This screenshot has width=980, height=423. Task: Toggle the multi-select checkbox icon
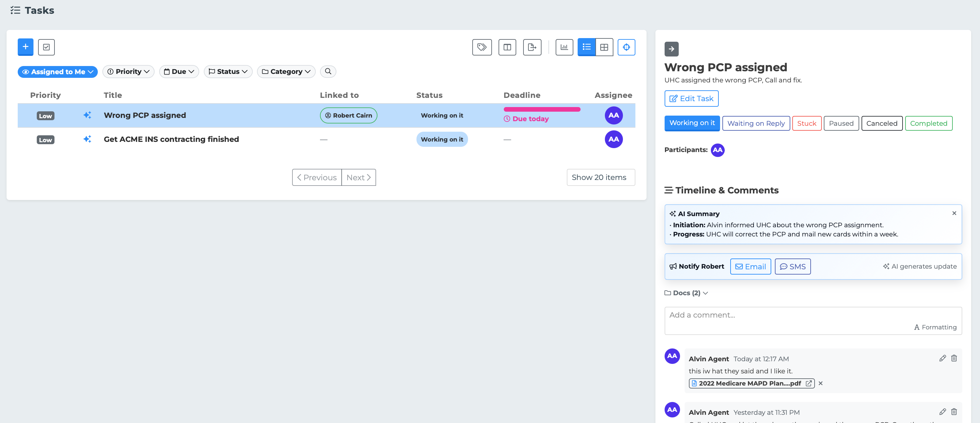tap(46, 47)
